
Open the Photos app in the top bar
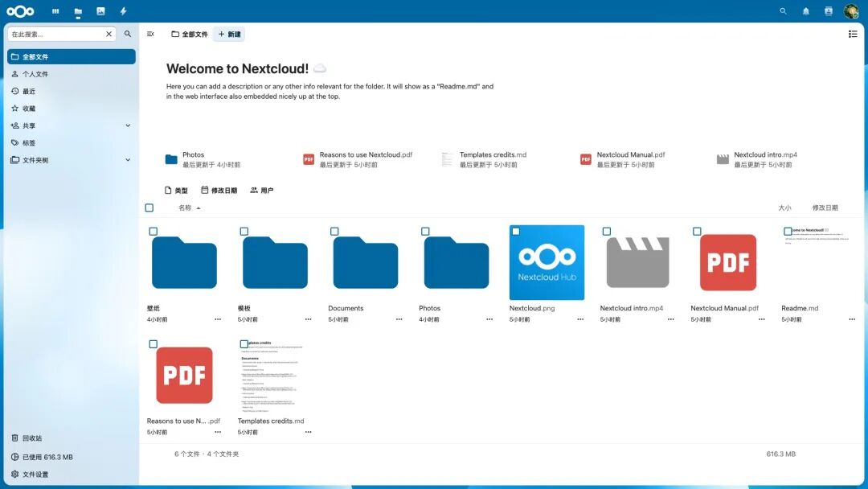[x=100, y=11]
